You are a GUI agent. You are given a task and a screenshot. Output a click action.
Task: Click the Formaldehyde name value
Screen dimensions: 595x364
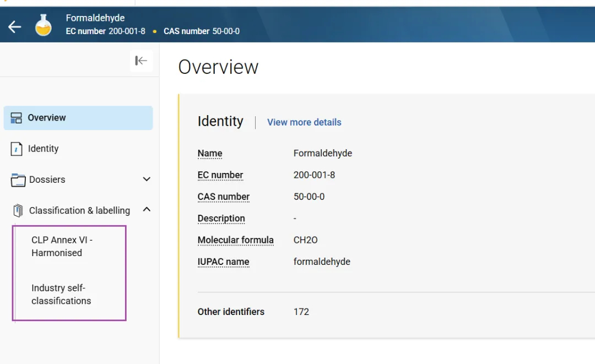click(322, 153)
